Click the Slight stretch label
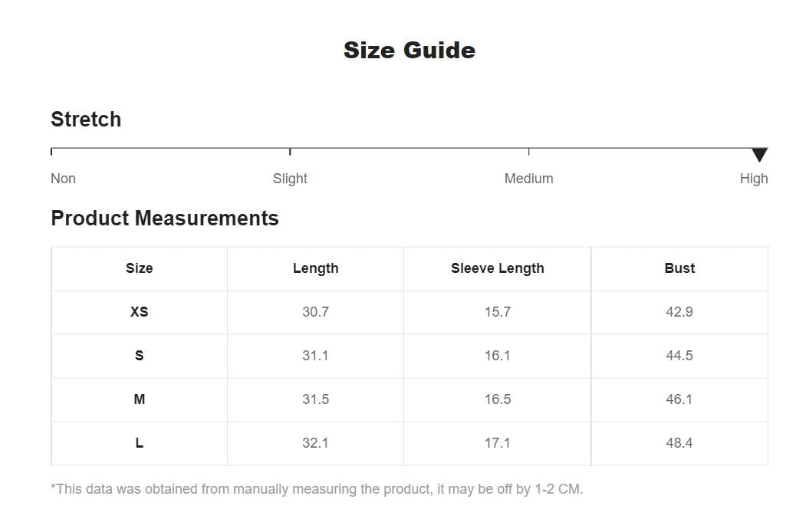Screen dimensions: 796x532 click(290, 179)
